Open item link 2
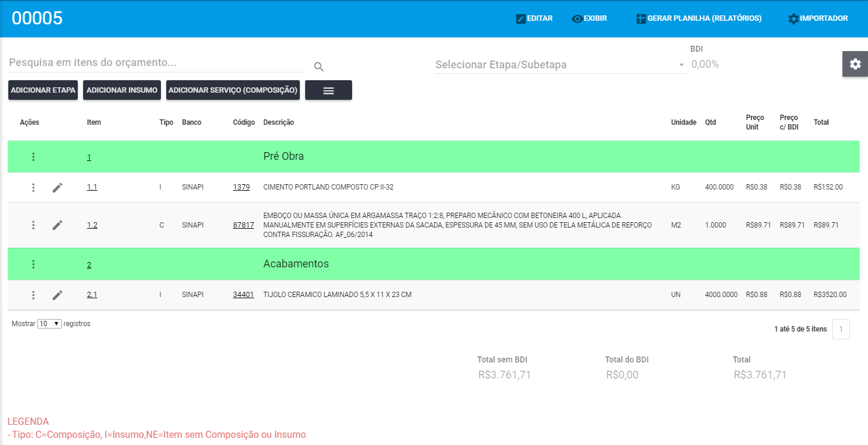This screenshot has width=868, height=445. (x=89, y=265)
